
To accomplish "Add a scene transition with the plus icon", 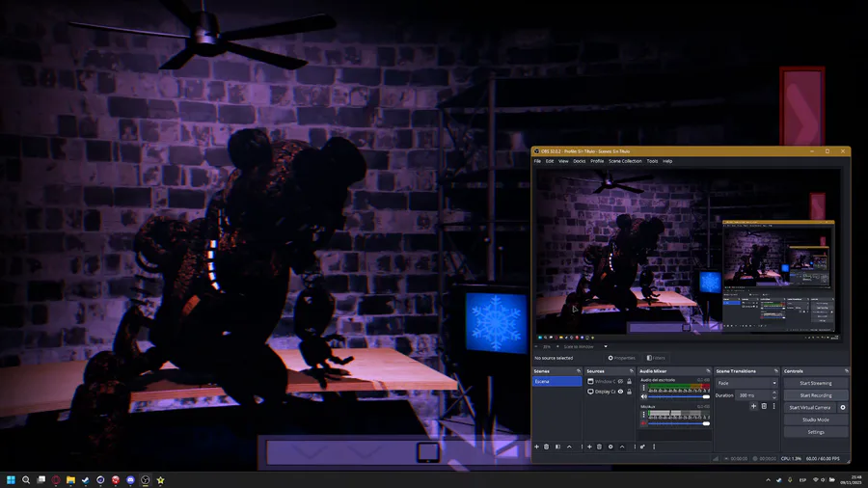I will [x=753, y=406].
